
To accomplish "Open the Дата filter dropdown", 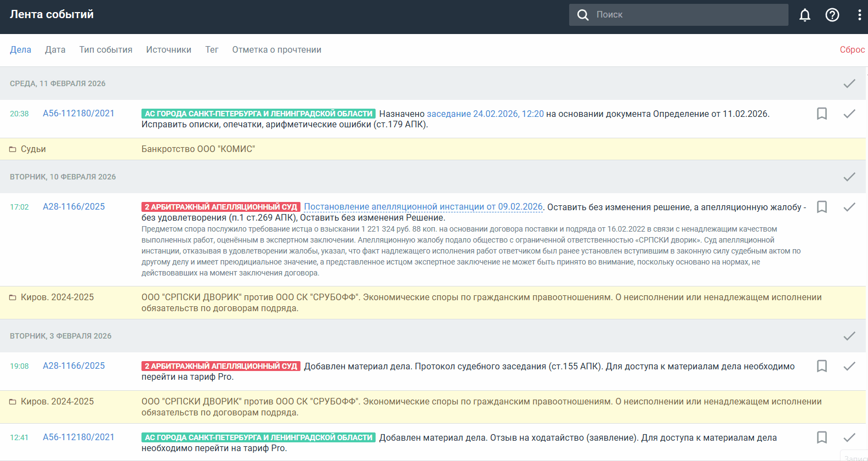I will point(55,50).
